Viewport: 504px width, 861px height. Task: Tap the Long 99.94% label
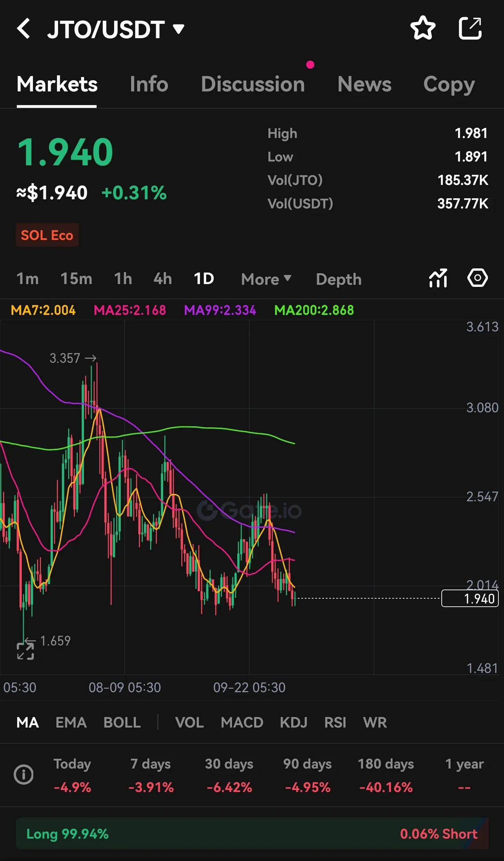[x=68, y=834]
